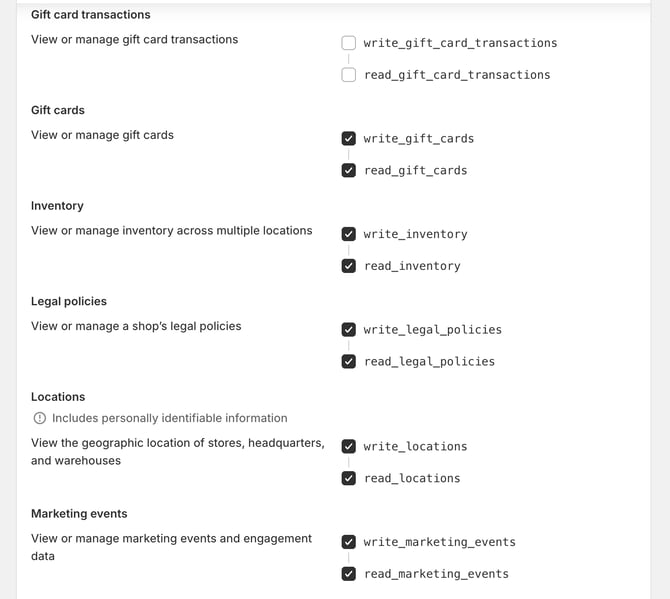
Task: Check the read_gift_card_transactions permission box
Action: point(348,75)
